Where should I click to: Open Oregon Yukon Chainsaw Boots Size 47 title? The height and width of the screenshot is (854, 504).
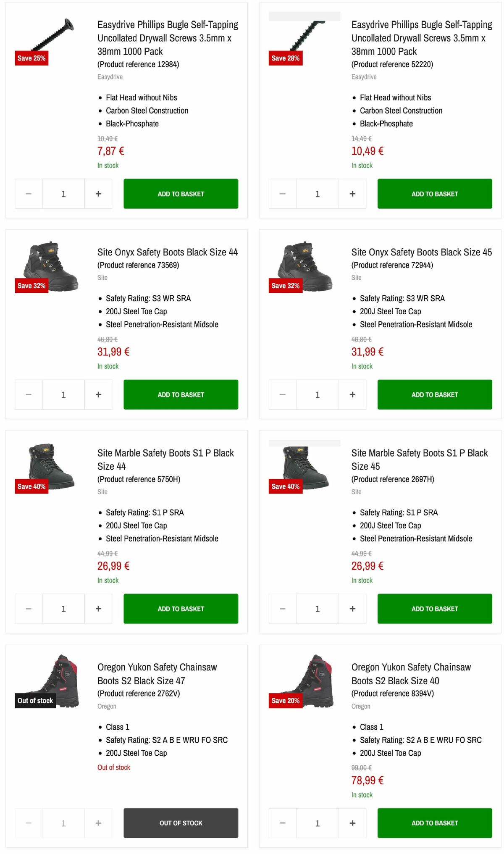[x=157, y=674]
